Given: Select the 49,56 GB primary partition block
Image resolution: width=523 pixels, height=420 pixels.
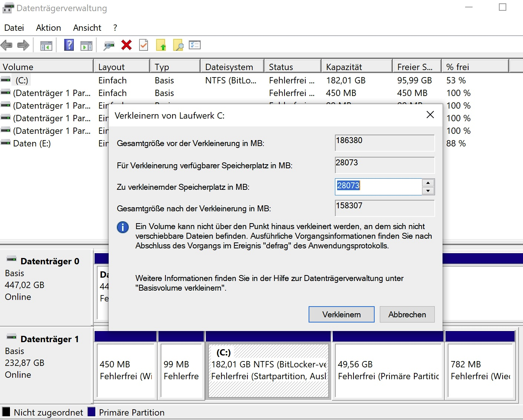Looking at the screenshot, I should click(x=388, y=370).
